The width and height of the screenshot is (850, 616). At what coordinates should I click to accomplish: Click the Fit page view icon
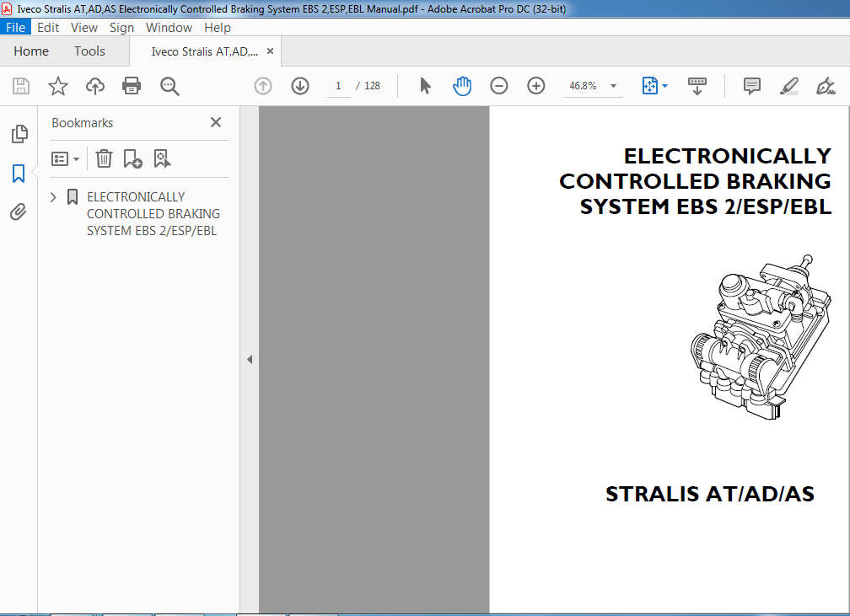tap(650, 86)
